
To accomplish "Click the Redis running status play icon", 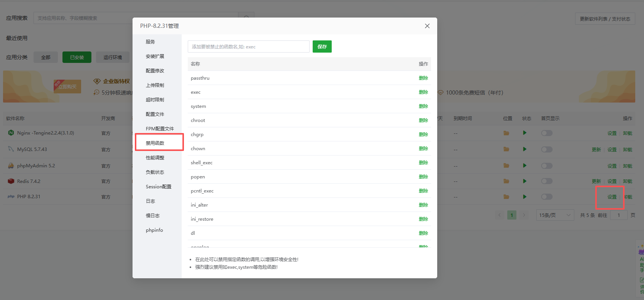I will coord(525,181).
